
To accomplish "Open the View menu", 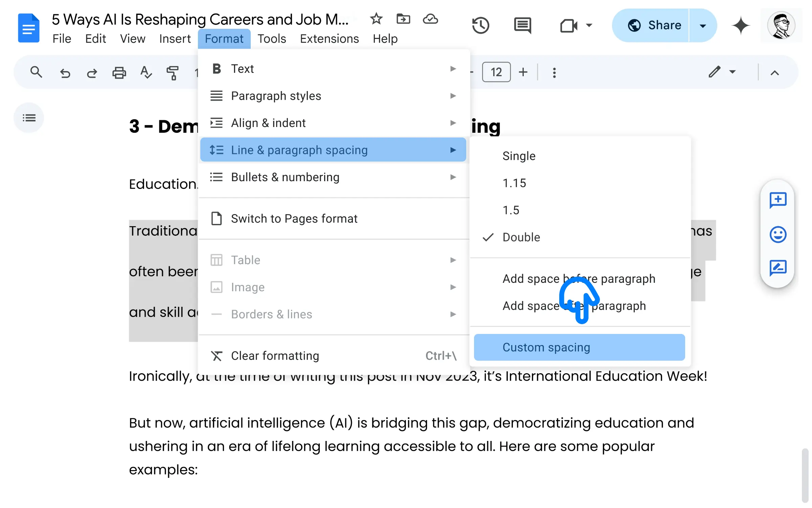I will 133,39.
